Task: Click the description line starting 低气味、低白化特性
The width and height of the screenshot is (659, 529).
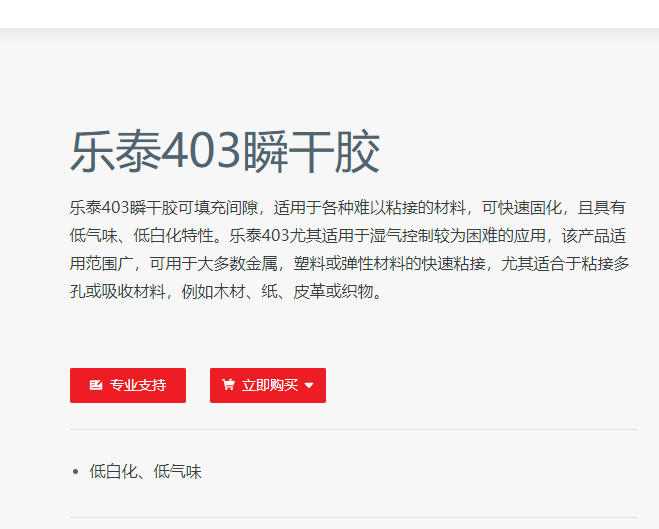Action: (x=348, y=236)
